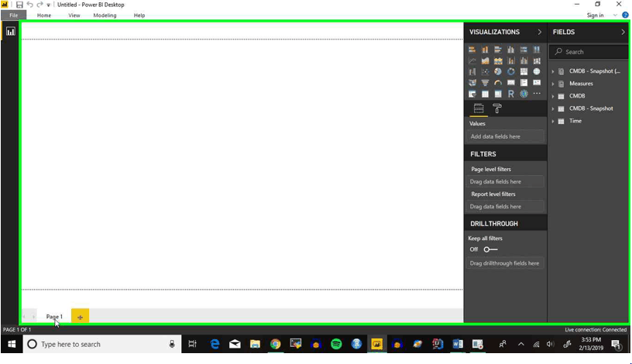Screen dimensions: 632x364
Task: Select the Table visual
Action: click(485, 94)
